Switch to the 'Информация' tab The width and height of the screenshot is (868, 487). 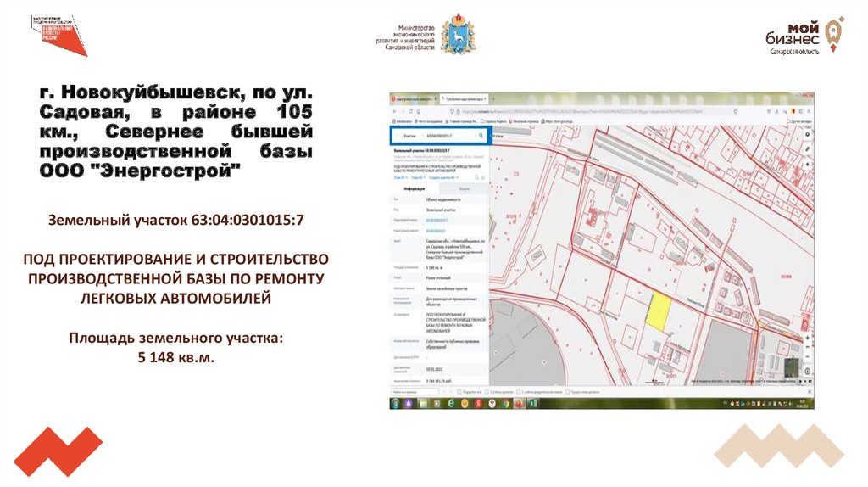click(x=415, y=189)
